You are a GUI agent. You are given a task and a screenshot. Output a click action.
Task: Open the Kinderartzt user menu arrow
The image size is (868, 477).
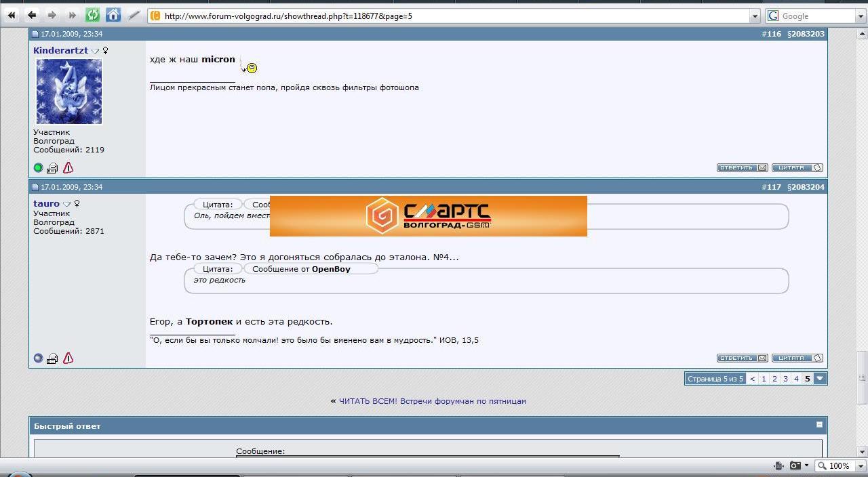(x=96, y=51)
